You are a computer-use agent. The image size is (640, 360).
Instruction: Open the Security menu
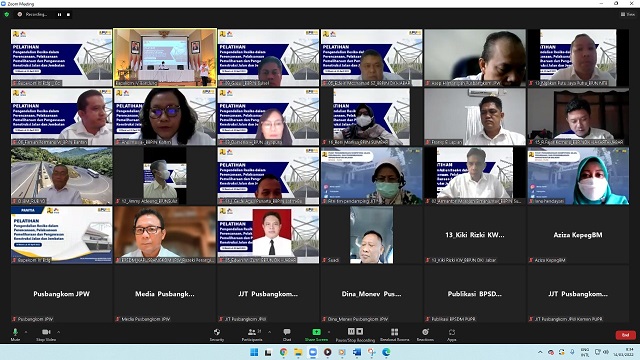pos(217,334)
